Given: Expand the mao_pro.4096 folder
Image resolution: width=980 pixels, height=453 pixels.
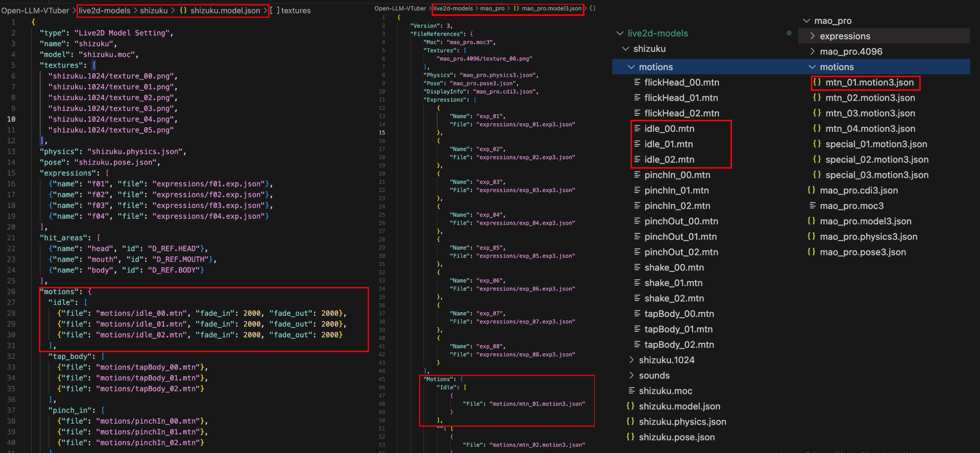Looking at the screenshot, I should [x=813, y=51].
